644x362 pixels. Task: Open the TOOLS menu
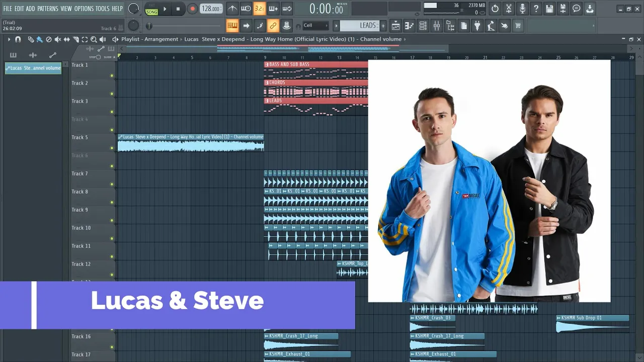click(103, 9)
